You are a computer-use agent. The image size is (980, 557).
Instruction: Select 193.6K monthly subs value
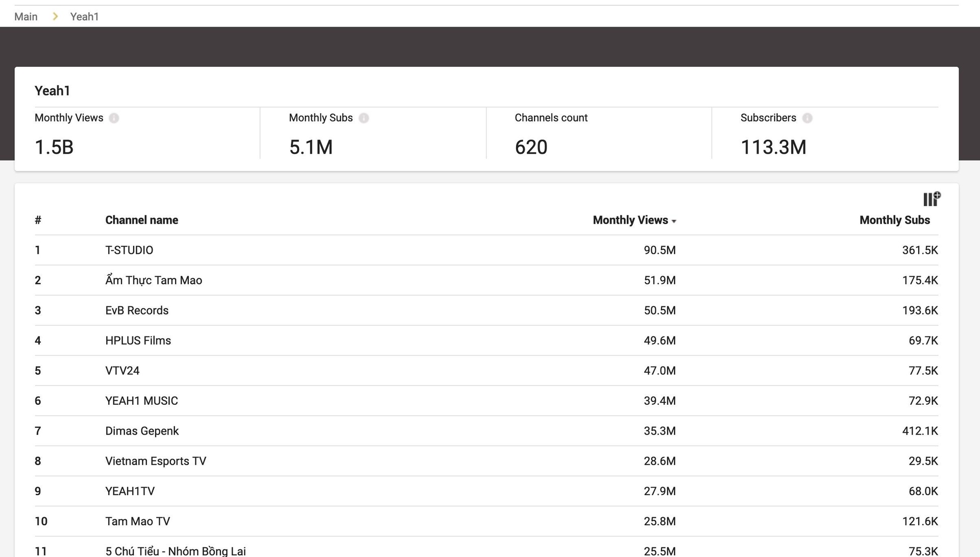(x=920, y=310)
